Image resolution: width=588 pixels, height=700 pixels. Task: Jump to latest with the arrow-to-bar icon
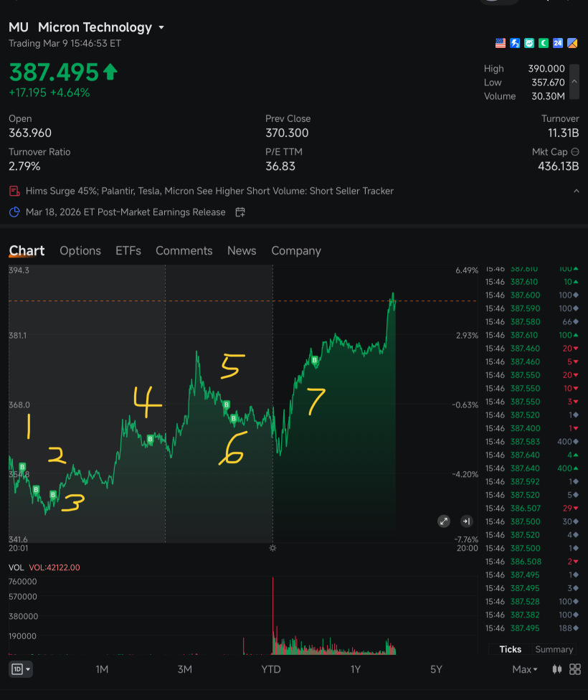(x=466, y=521)
